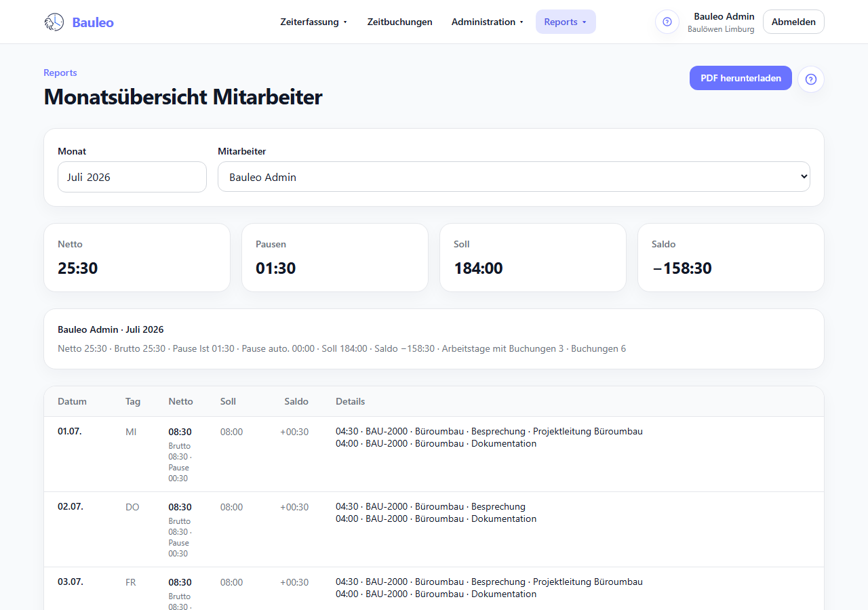Viewport: 868px width, 610px height.
Task: Click the Netto column header
Action: point(181,401)
